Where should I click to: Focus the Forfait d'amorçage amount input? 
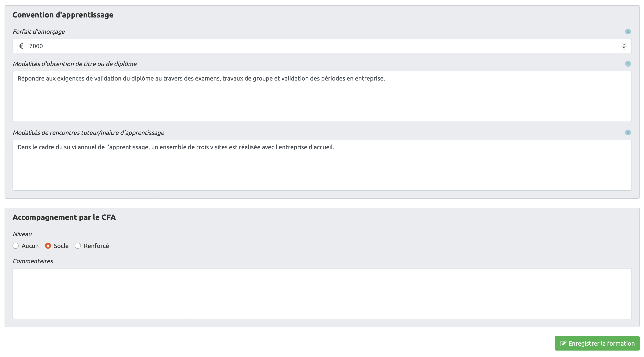coord(300,46)
